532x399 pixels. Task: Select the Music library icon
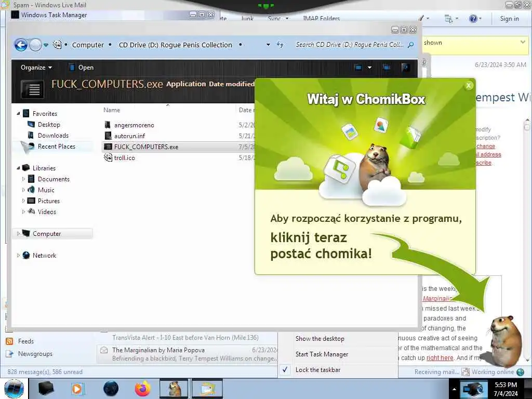point(31,190)
